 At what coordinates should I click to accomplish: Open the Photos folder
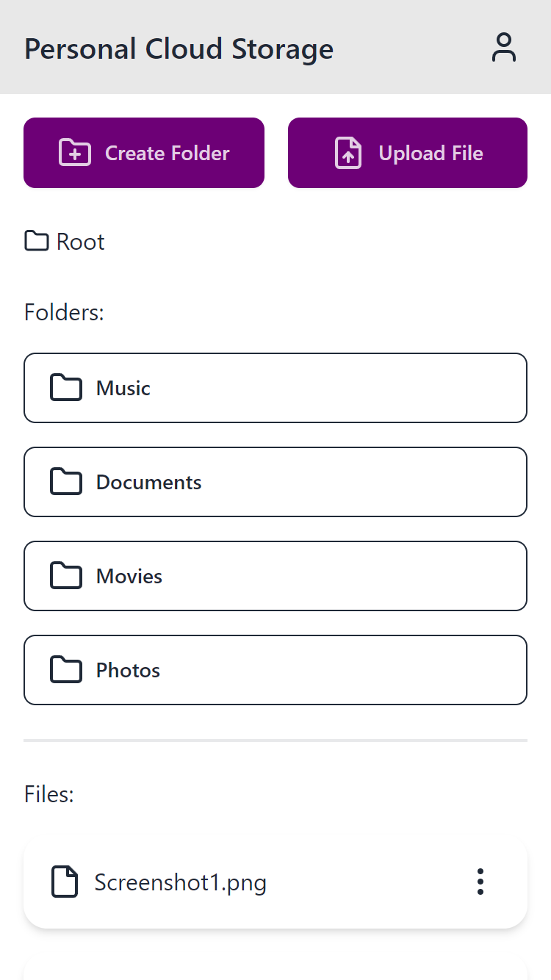[x=275, y=670]
